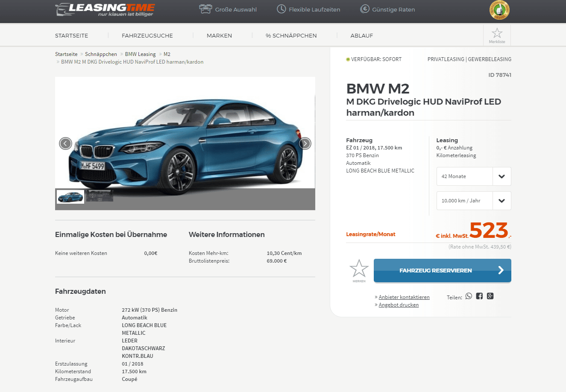This screenshot has width=566, height=392.
Task: Share offer via WhatsApp icon
Action: click(469, 296)
